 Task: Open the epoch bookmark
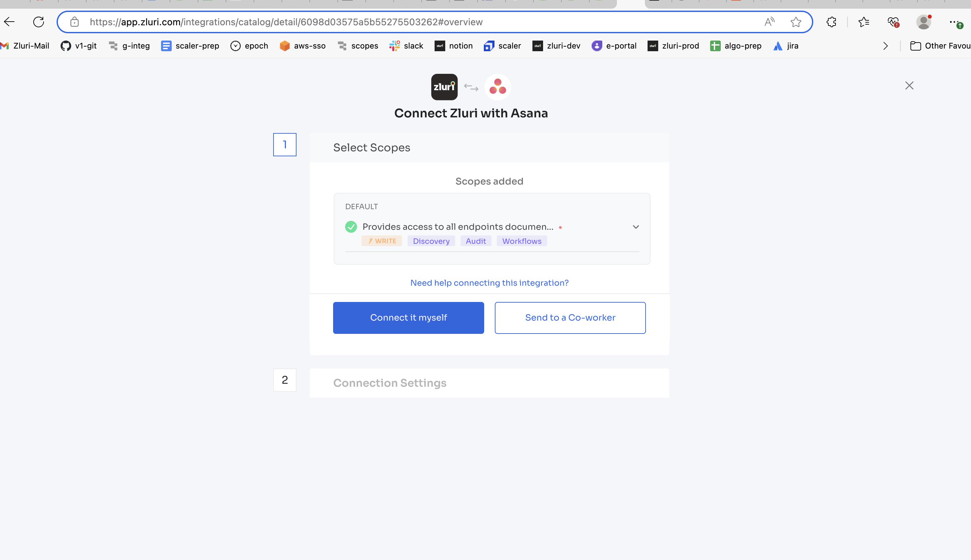coord(249,46)
